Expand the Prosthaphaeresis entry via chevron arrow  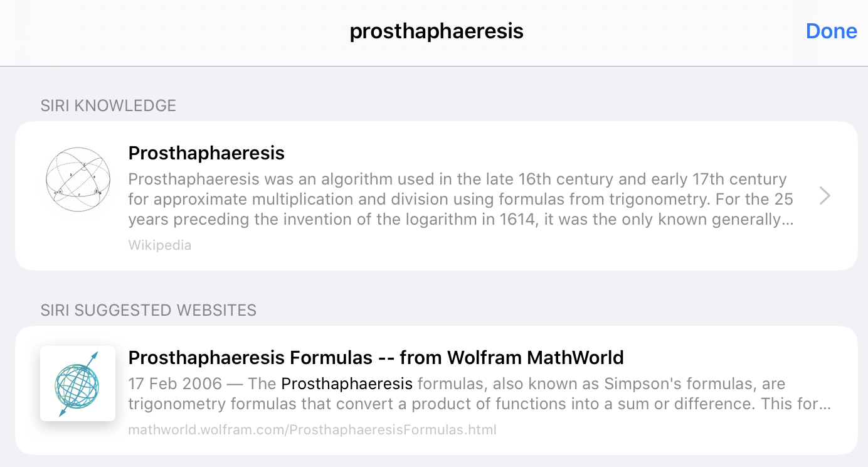click(x=825, y=196)
